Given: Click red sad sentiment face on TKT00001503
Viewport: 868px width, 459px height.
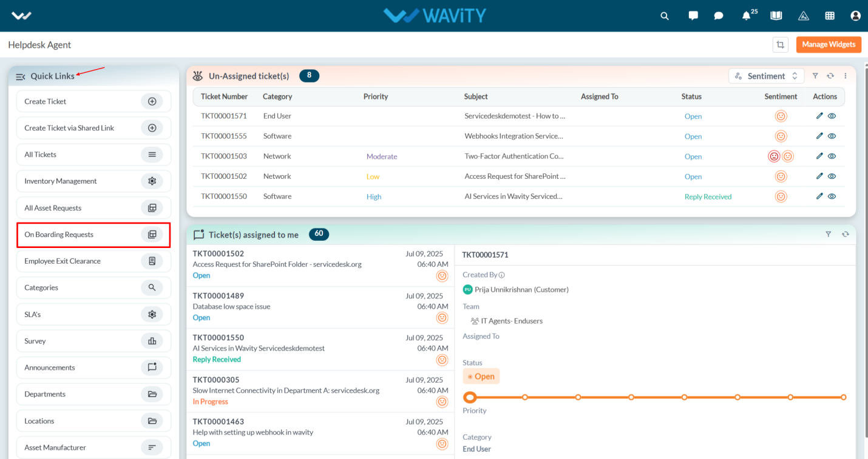Looking at the screenshot, I should (774, 156).
